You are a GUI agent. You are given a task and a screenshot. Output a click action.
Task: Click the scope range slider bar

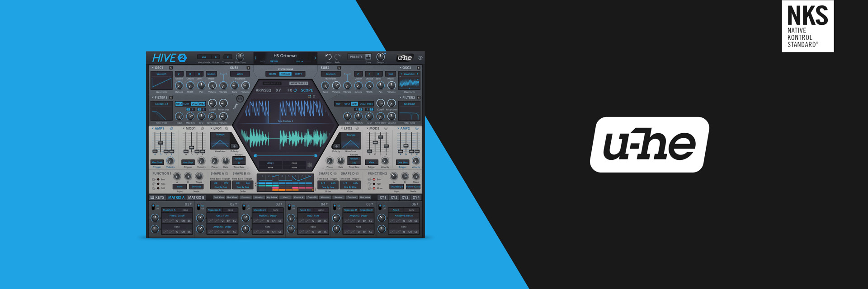[285, 156]
